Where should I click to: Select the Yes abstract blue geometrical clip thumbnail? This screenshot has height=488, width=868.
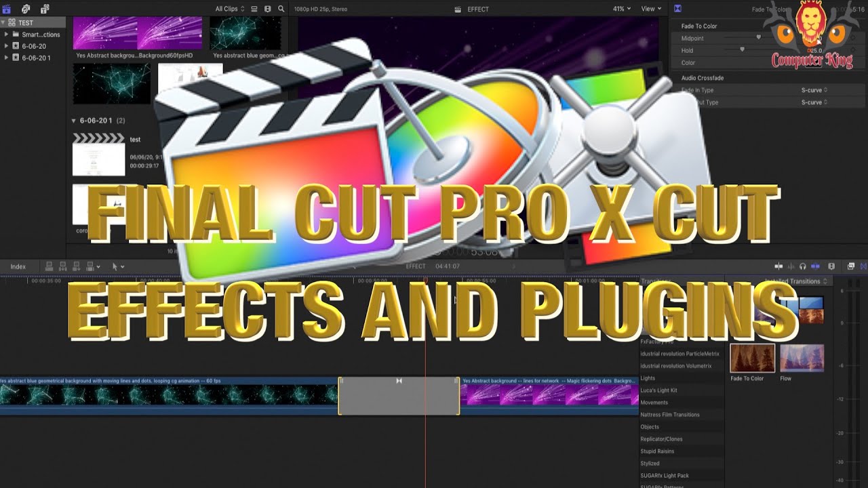coord(247,33)
